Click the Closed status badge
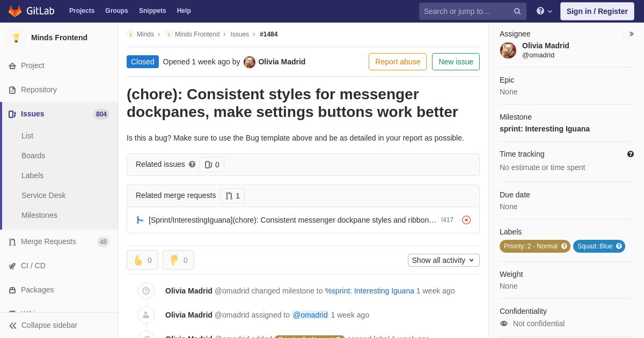This screenshot has width=644, height=338. tap(143, 62)
